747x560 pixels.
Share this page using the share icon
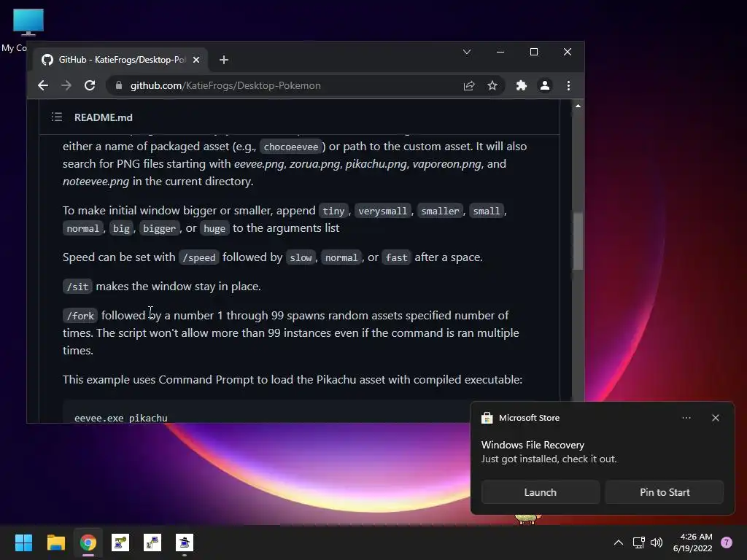pyautogui.click(x=469, y=86)
